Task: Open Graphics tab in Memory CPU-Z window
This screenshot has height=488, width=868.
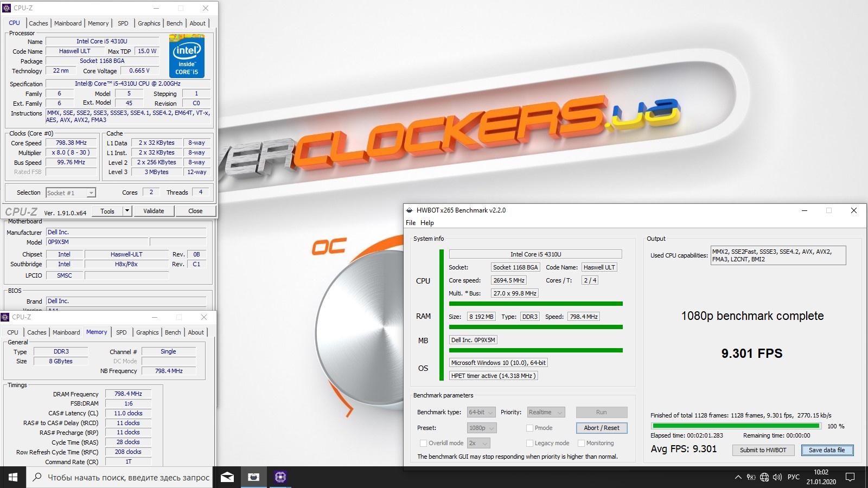Action: (147, 332)
